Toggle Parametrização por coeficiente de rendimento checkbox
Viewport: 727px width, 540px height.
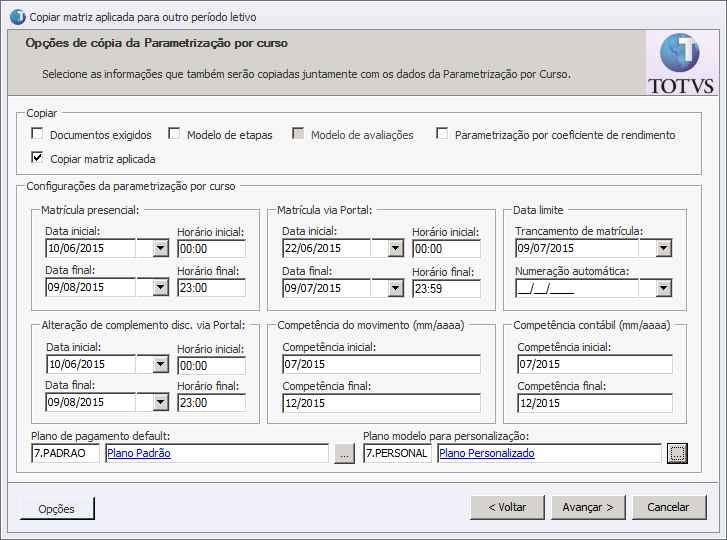coord(442,134)
